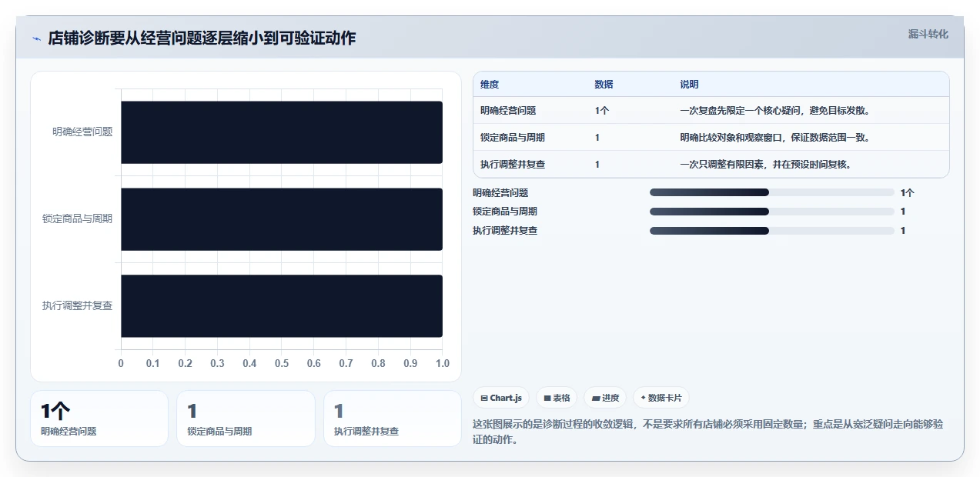The width and height of the screenshot is (980, 477).
Task: Click the 0.1 tick on the chart axis
Action: coord(153,363)
